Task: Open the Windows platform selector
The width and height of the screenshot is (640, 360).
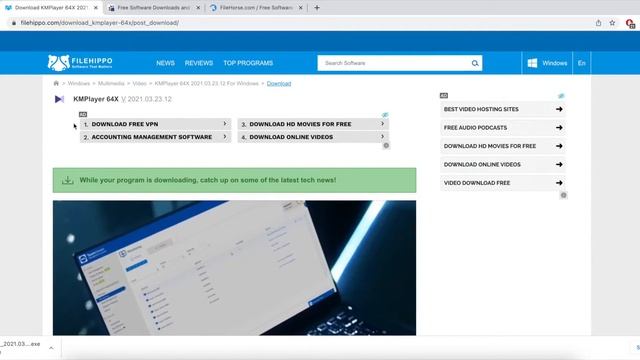Action: pyautogui.click(x=547, y=63)
